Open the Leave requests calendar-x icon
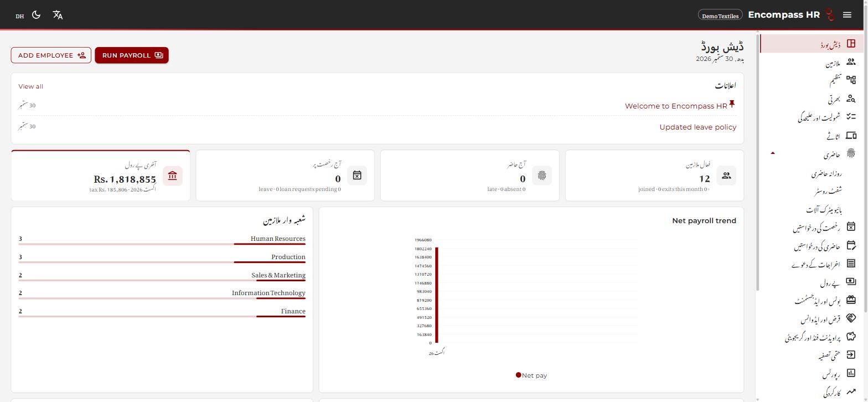Viewport: 868px width, 402px height. coord(851,226)
